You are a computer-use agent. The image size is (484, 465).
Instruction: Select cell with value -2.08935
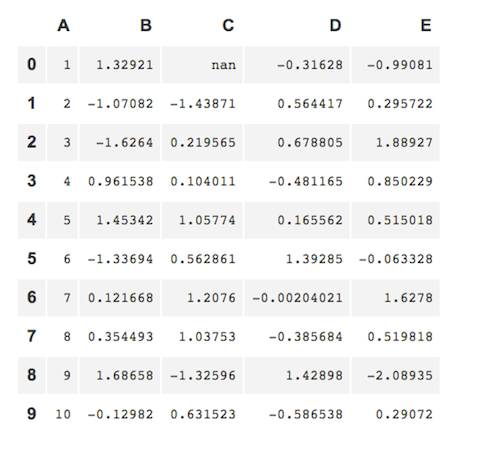[x=395, y=375]
